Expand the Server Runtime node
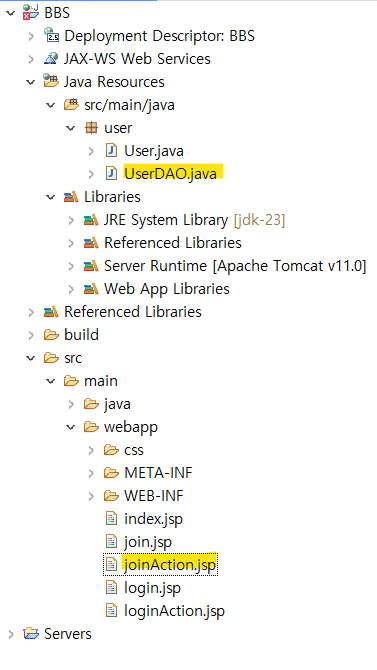Viewport: 377px width, 670px height. click(71, 266)
